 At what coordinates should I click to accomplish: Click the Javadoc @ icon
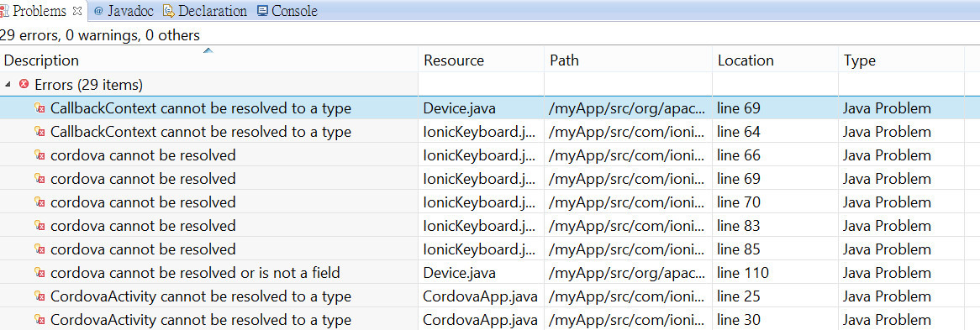click(x=98, y=11)
